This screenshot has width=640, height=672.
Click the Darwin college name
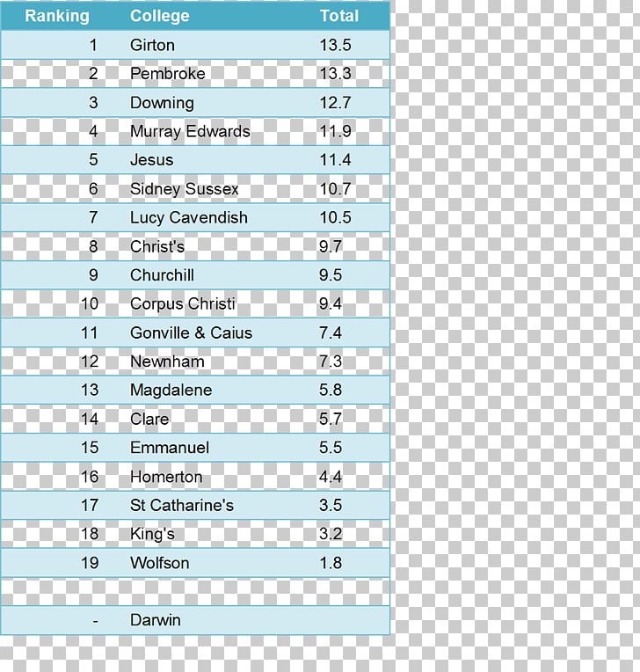(155, 620)
